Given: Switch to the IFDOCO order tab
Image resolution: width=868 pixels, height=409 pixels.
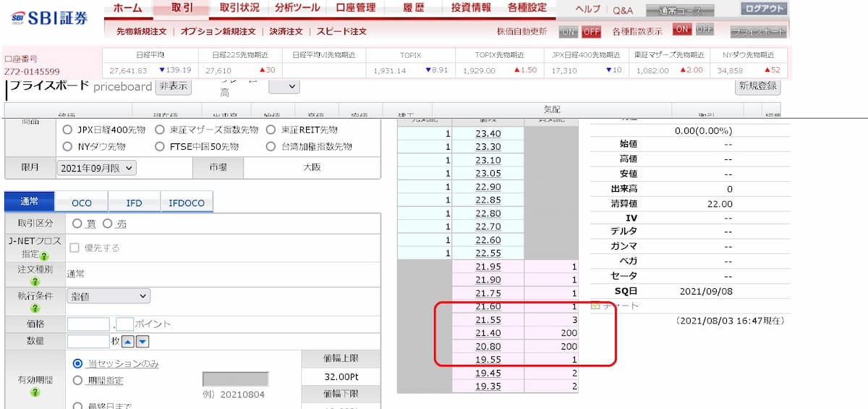Looking at the screenshot, I should [x=187, y=203].
